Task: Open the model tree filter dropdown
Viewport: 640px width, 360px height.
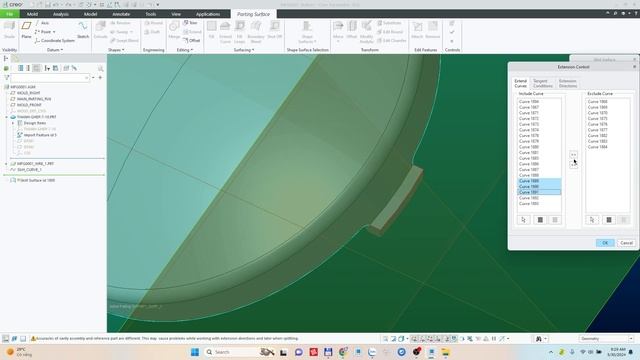Action: (93, 78)
